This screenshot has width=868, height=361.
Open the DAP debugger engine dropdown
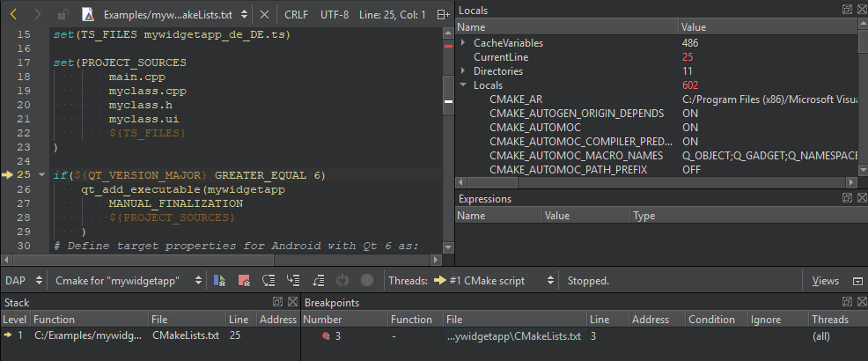[21, 281]
